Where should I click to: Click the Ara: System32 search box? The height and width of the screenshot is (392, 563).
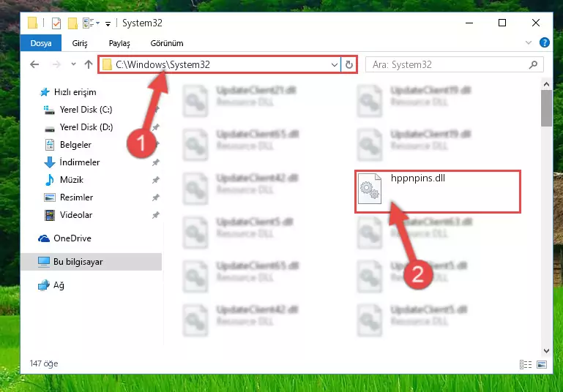tap(454, 64)
